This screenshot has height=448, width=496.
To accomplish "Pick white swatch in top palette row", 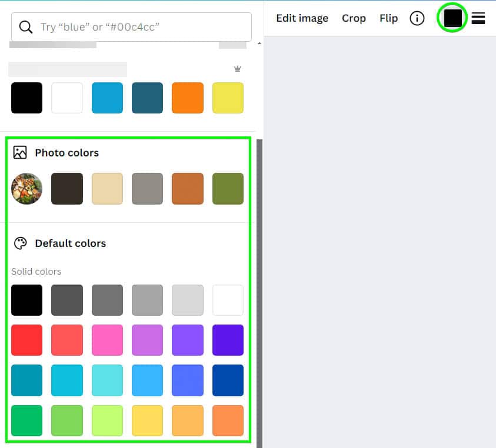I will (x=67, y=98).
